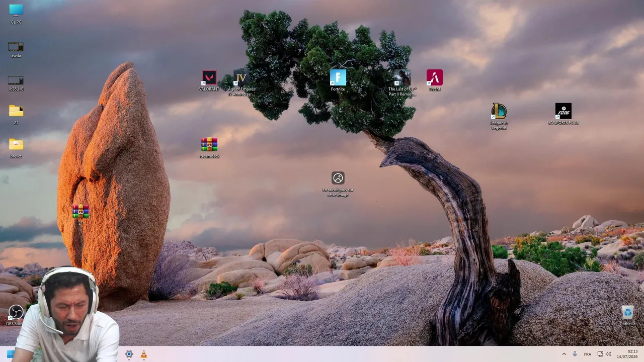Select the VALORANT desktop shortcut
Screen dimensions: 644x362
coord(209,80)
